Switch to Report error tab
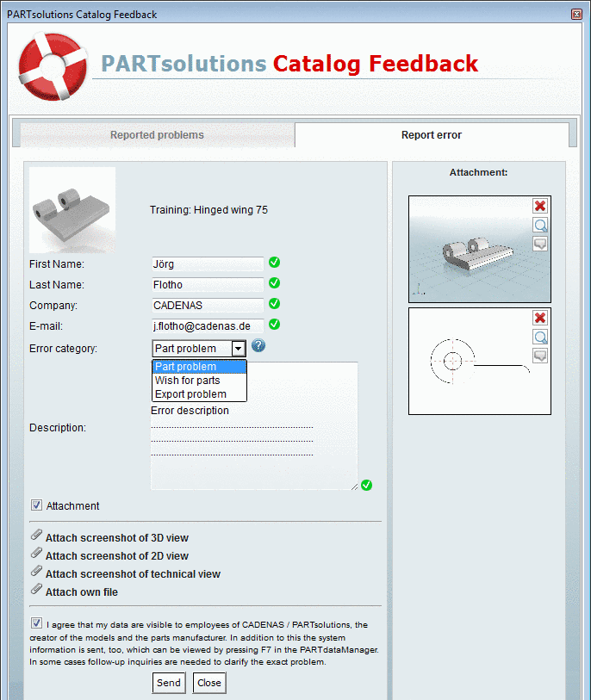 pos(432,135)
